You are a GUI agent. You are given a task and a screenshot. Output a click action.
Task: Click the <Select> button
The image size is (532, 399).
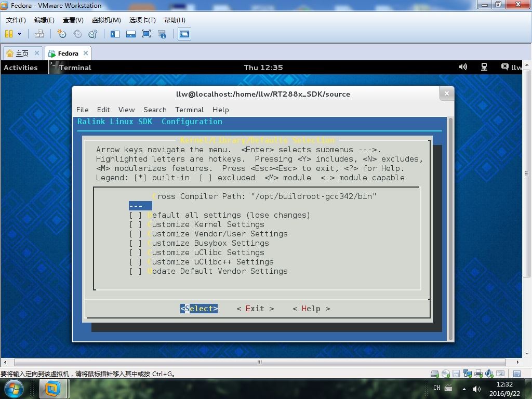pos(199,309)
